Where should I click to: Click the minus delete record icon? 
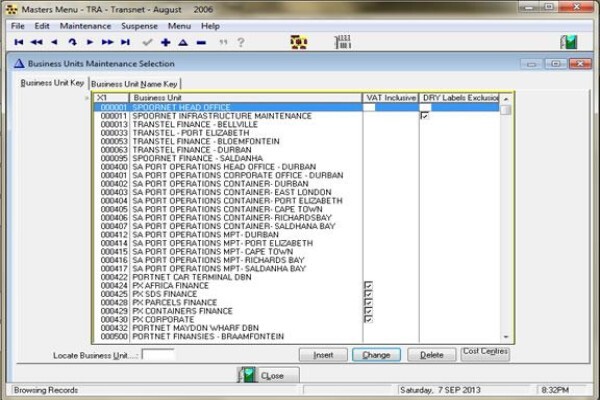pos(201,42)
